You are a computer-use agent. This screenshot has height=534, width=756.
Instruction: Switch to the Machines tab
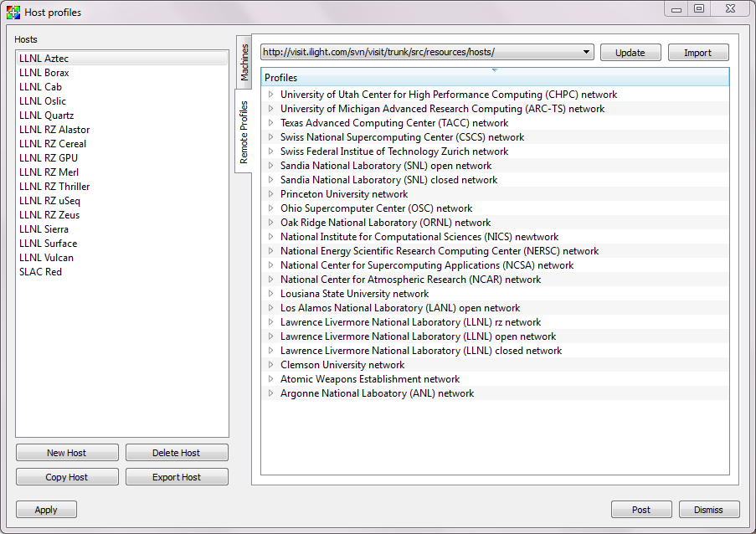(x=244, y=62)
